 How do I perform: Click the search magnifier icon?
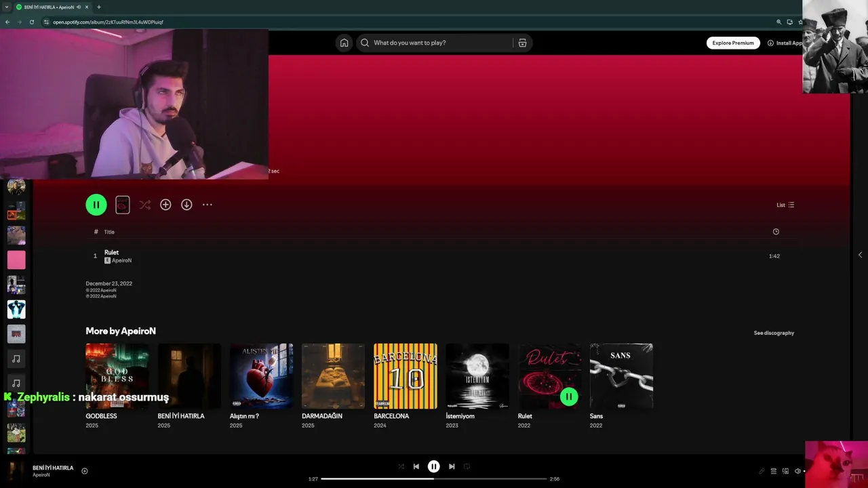pos(365,43)
